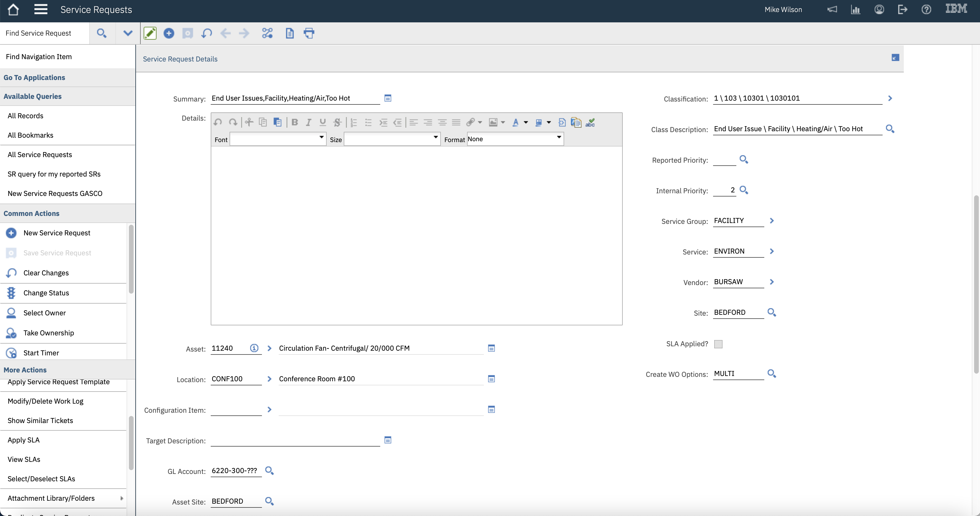The width and height of the screenshot is (980, 516).
Task: Click the spell check icon in editor
Action: tap(590, 122)
